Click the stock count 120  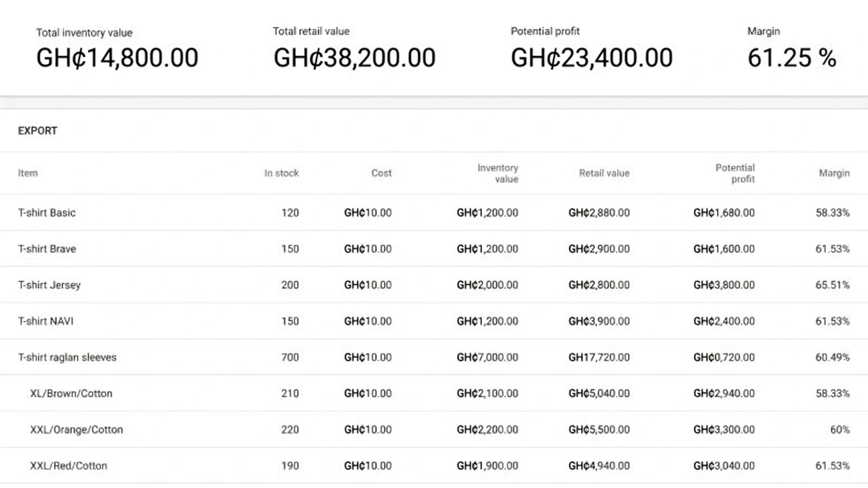(290, 213)
